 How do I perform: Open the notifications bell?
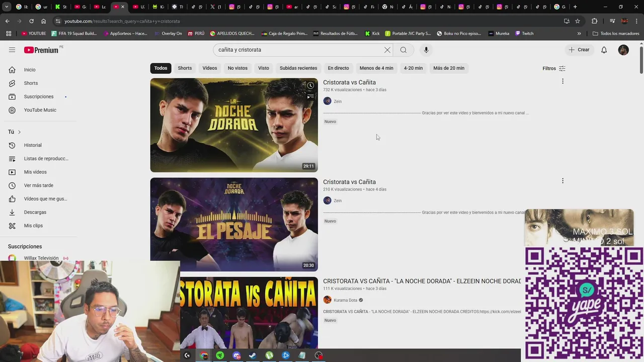pos(604,50)
